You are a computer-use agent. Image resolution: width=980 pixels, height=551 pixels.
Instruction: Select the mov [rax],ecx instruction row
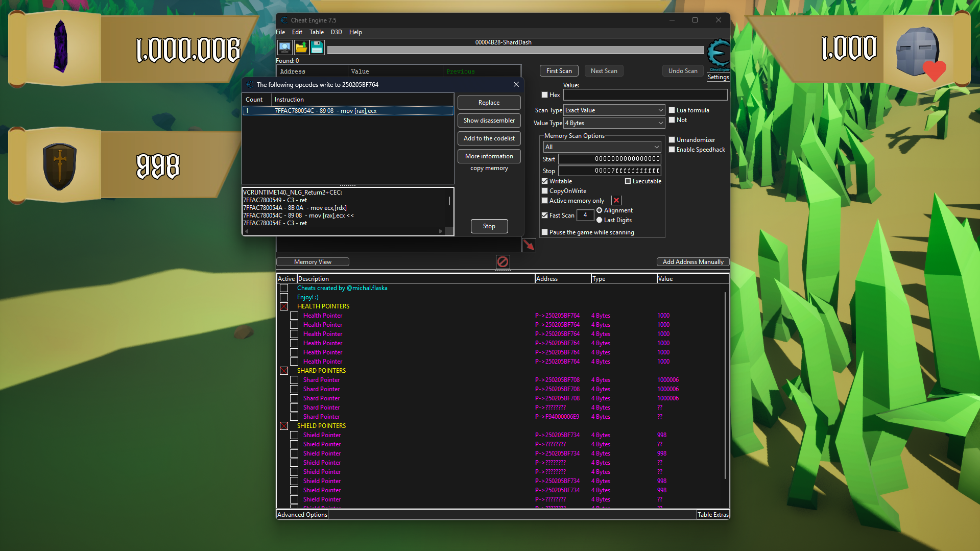point(348,111)
